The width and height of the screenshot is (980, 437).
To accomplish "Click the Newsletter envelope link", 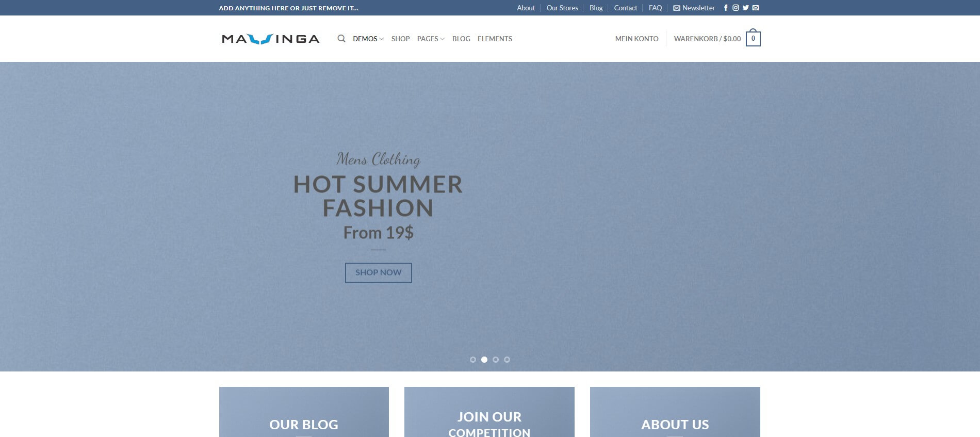I will (694, 8).
